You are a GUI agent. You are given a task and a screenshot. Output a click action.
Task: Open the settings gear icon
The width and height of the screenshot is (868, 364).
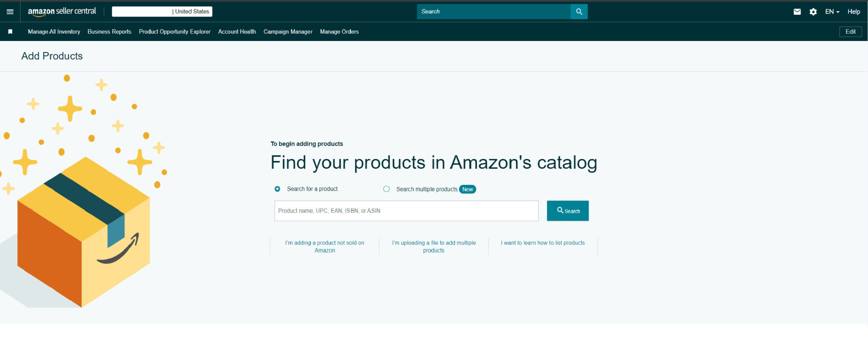813,12
